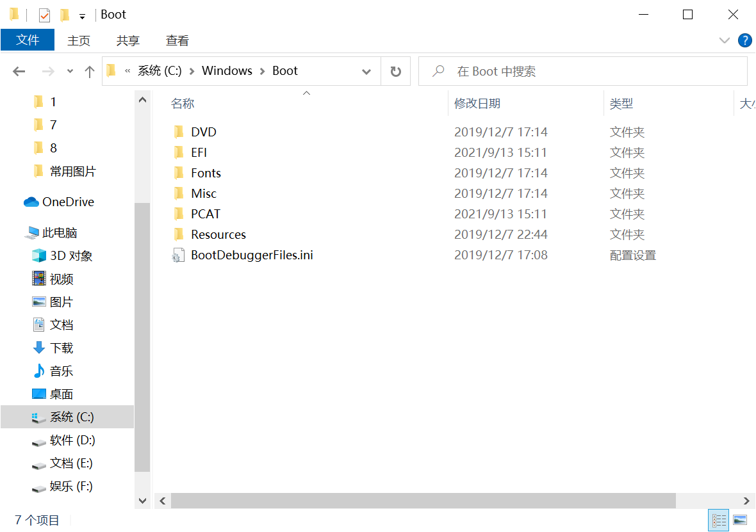
Task: Click the folder icon in address bar
Action: tap(111, 71)
